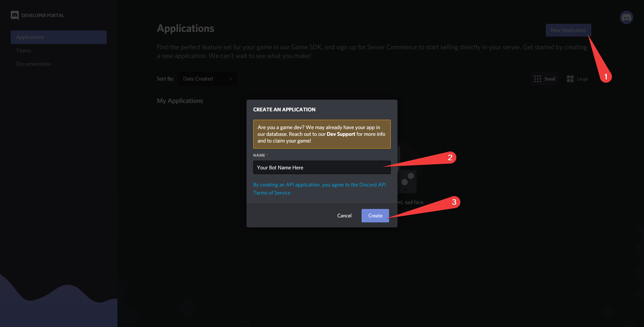Click the Applications page heading
Screen dimensions: 644x327
(185, 29)
